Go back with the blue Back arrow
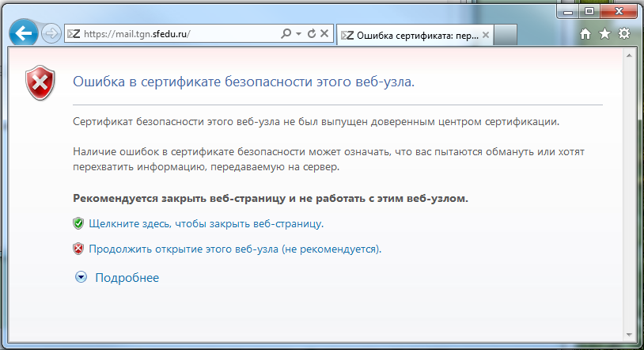Screen dimensions: 644x350 point(24,33)
